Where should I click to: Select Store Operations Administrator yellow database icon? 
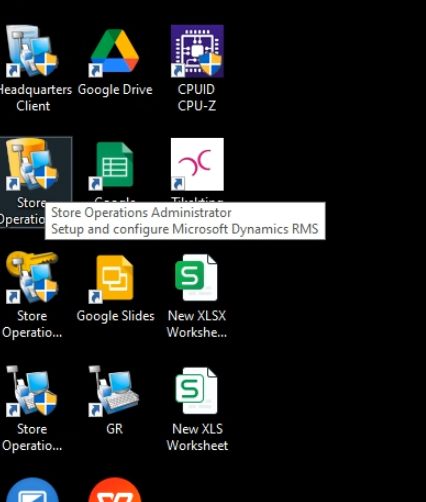click(32, 164)
